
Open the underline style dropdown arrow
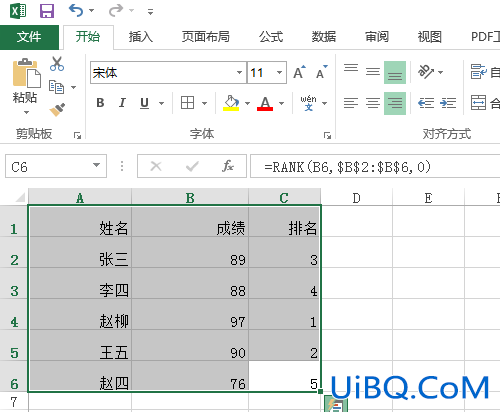tap(162, 103)
